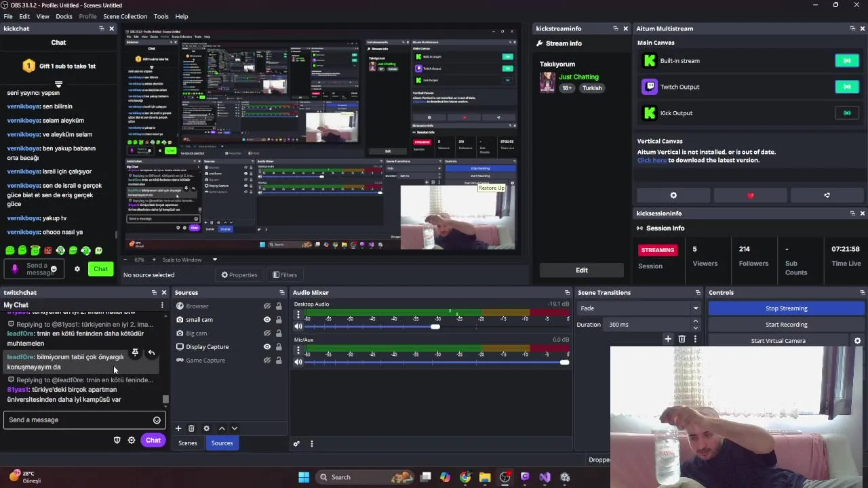Mute Desktop Audio speaker icon
The image size is (868, 488).
[x=298, y=327]
